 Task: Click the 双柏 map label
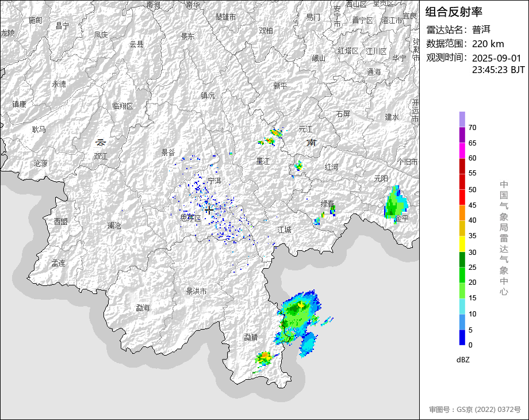(266, 30)
